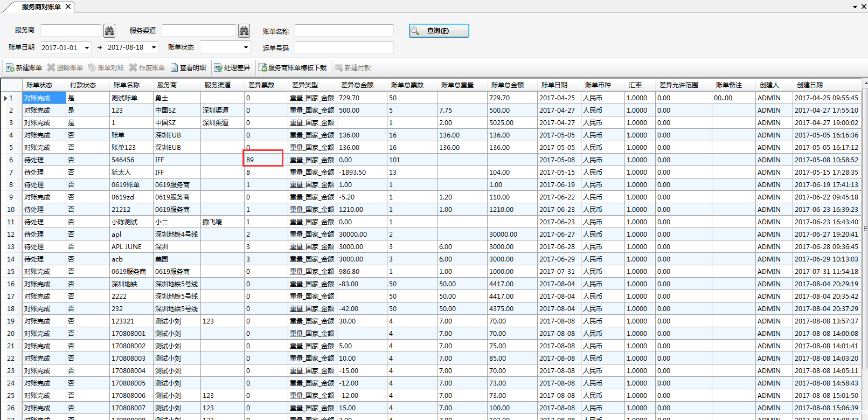
Task: Click the 删除账单 toolbar icon
Action: [x=51, y=68]
